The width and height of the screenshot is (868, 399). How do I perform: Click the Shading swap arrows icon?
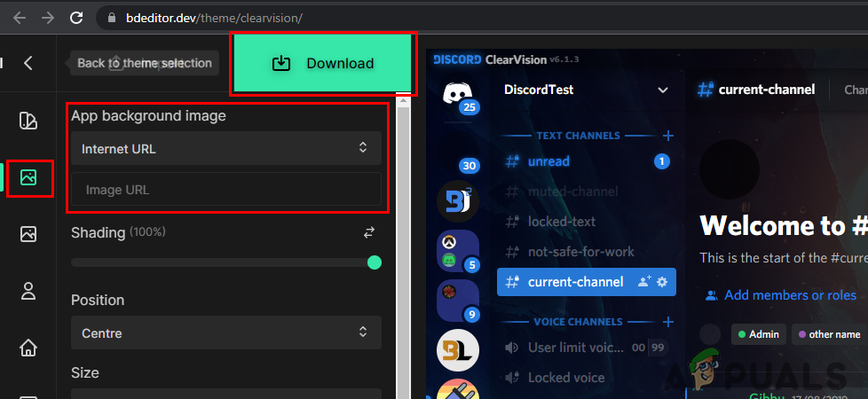pos(369,233)
